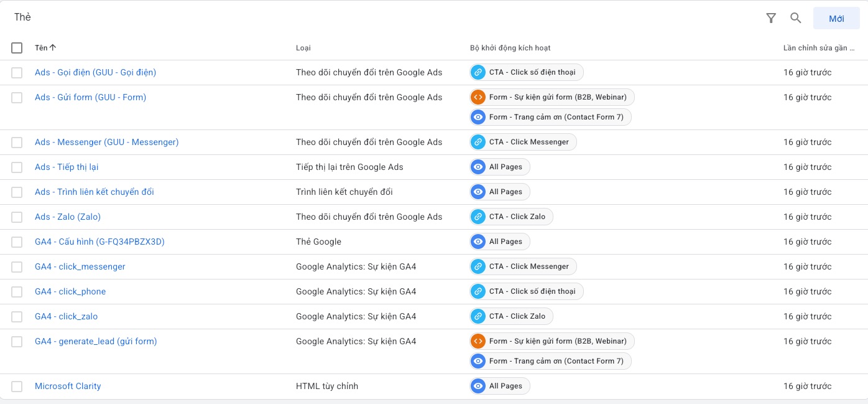Check the box for Ads - Zalo row

point(17,217)
